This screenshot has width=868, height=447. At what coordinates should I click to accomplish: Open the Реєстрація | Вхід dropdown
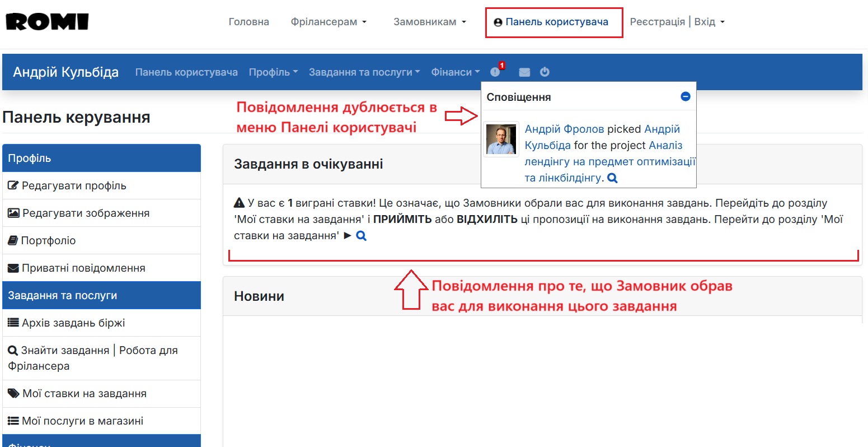[677, 22]
